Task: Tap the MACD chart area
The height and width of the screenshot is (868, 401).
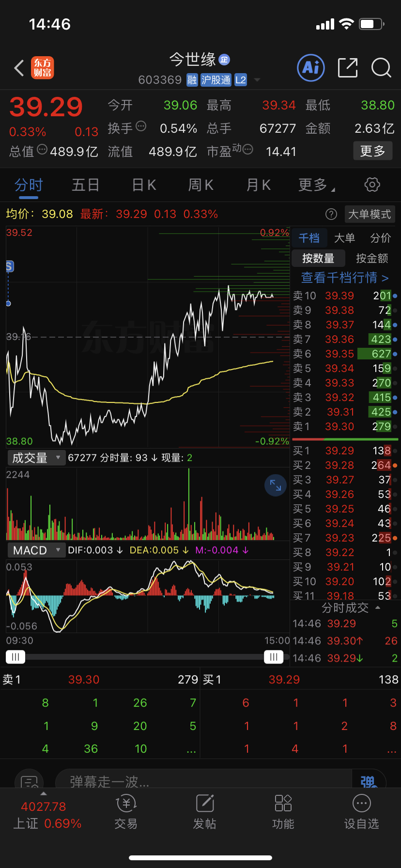Action: coord(148,596)
